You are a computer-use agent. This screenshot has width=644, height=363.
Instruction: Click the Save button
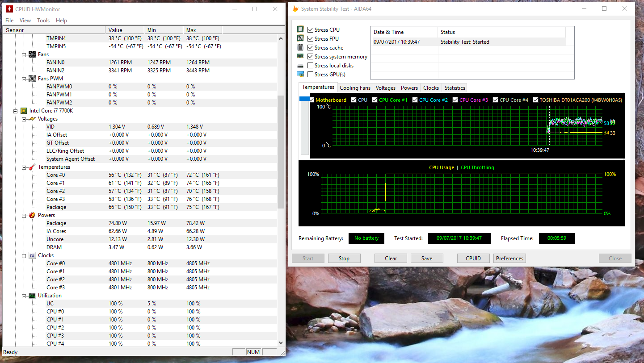click(427, 259)
